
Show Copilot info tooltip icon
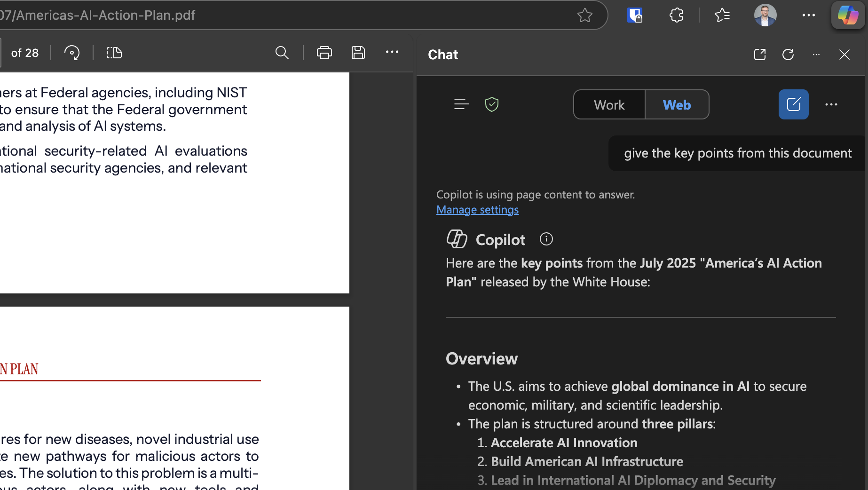[x=546, y=239]
